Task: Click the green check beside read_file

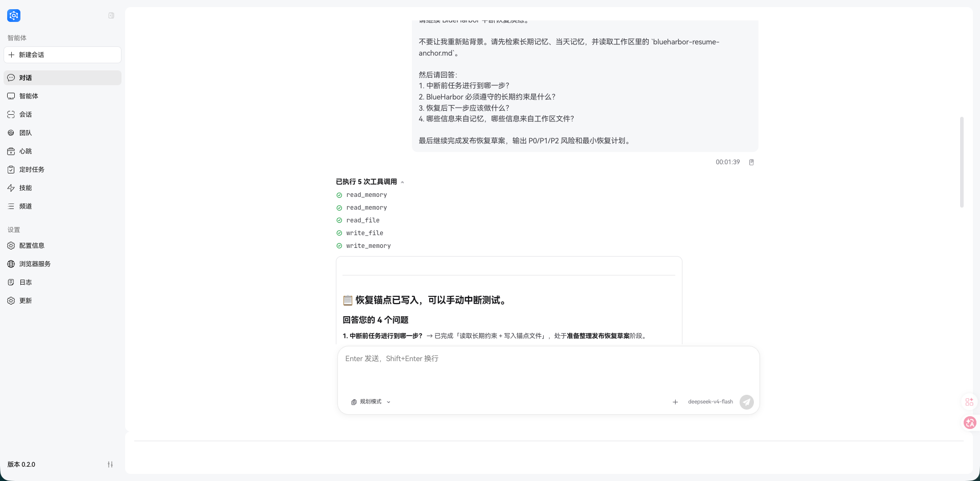Action: pos(339,220)
